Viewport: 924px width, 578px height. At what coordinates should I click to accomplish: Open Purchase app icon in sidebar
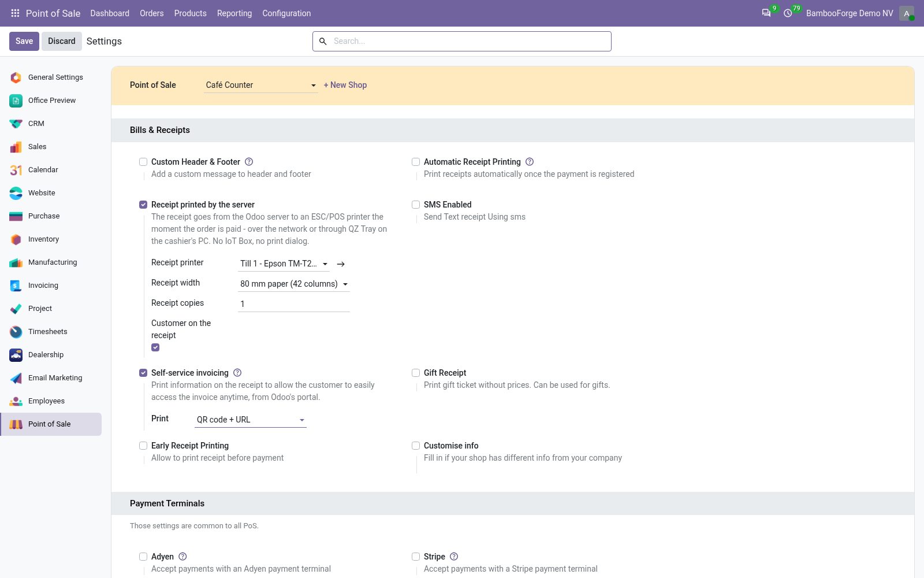pos(16,216)
